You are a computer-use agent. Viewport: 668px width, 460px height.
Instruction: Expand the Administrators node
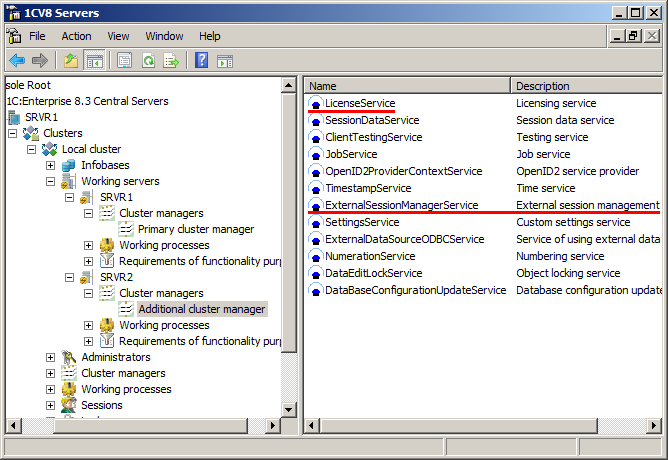(50, 357)
